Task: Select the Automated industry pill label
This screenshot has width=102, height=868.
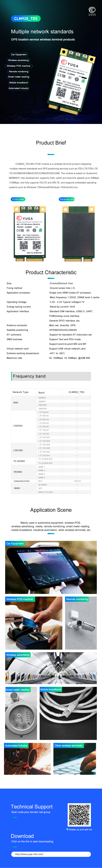Action: pos(18,88)
